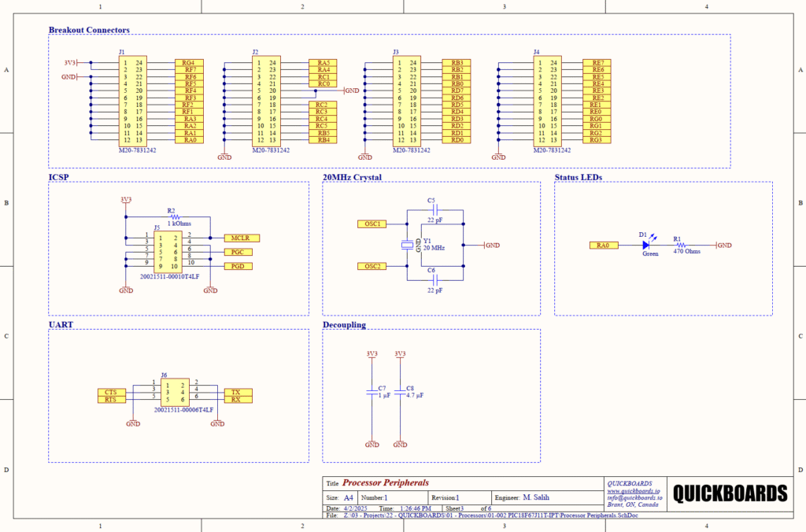Click the OSC1 port label
806x532 pixels.
tap(373, 224)
